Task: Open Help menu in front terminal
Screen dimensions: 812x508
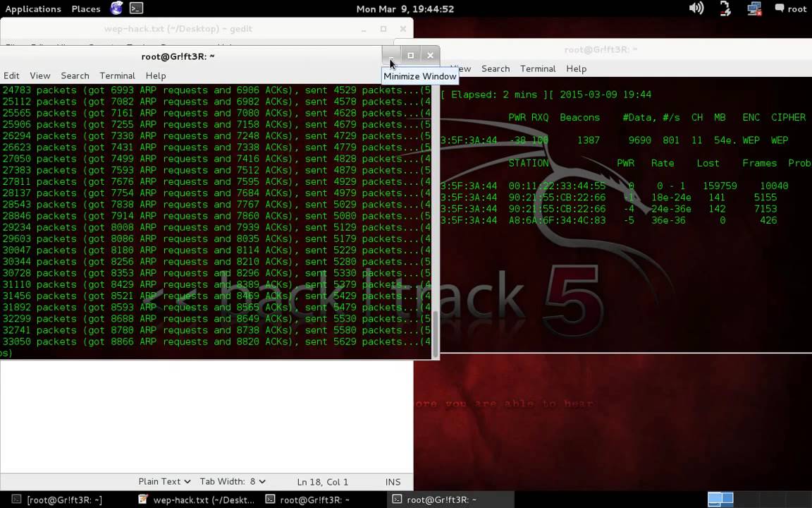Action: 156,75
